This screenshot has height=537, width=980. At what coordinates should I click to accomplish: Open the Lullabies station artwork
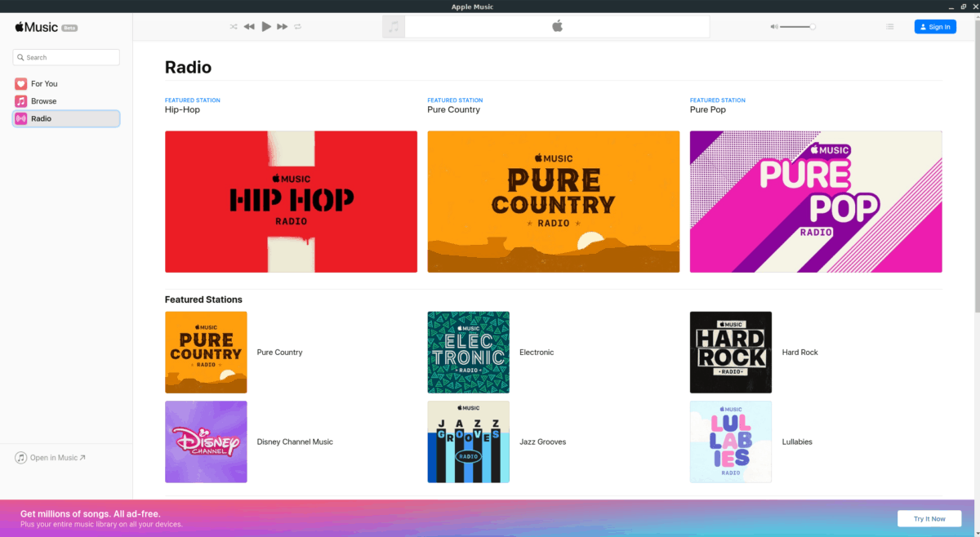[x=731, y=442]
